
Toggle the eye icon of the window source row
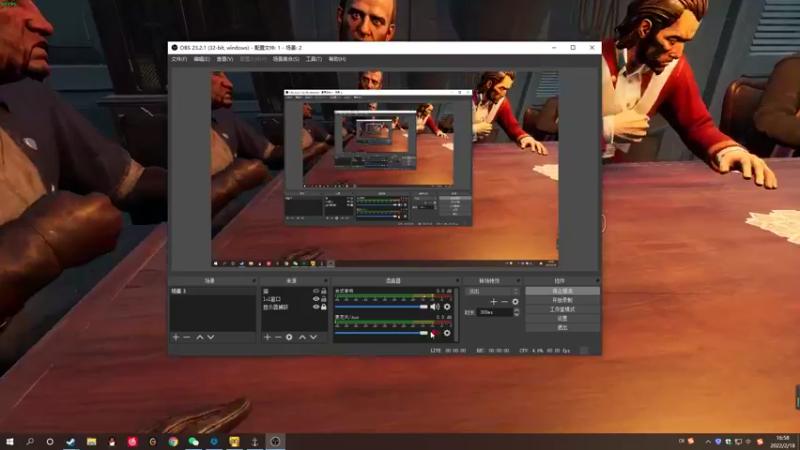(316, 299)
